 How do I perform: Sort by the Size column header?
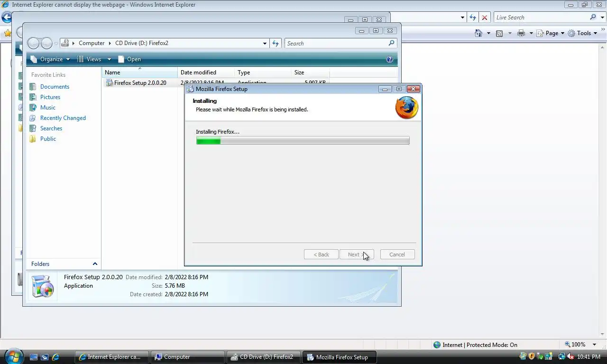(x=311, y=73)
